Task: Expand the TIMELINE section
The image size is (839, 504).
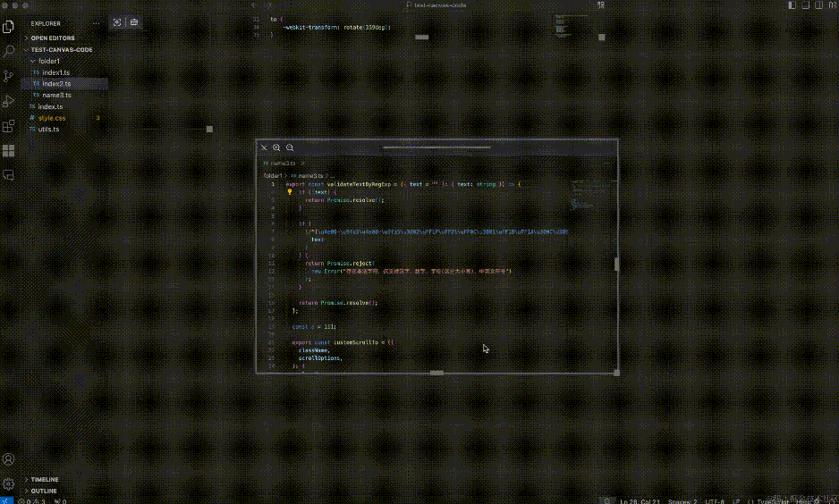Action: (x=45, y=479)
